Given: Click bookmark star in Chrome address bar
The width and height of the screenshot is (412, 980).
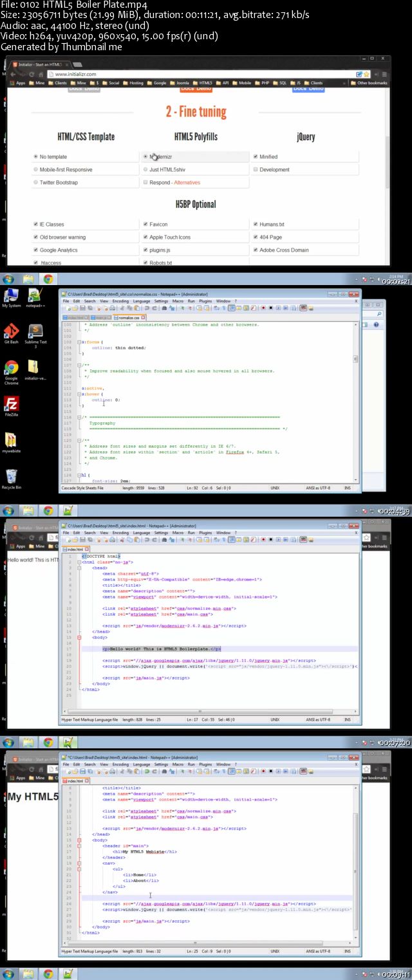Looking at the screenshot, I should point(366,74).
